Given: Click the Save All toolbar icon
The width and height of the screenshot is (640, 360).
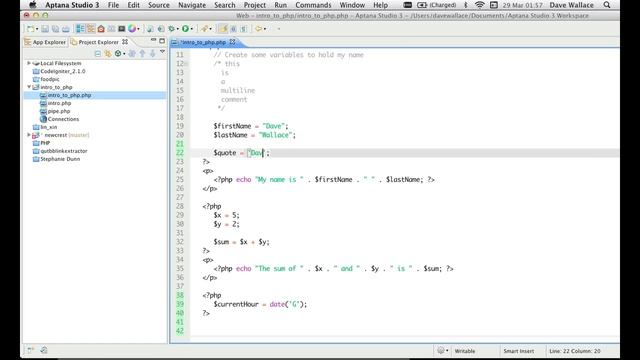Looking at the screenshot, I should pos(55,29).
